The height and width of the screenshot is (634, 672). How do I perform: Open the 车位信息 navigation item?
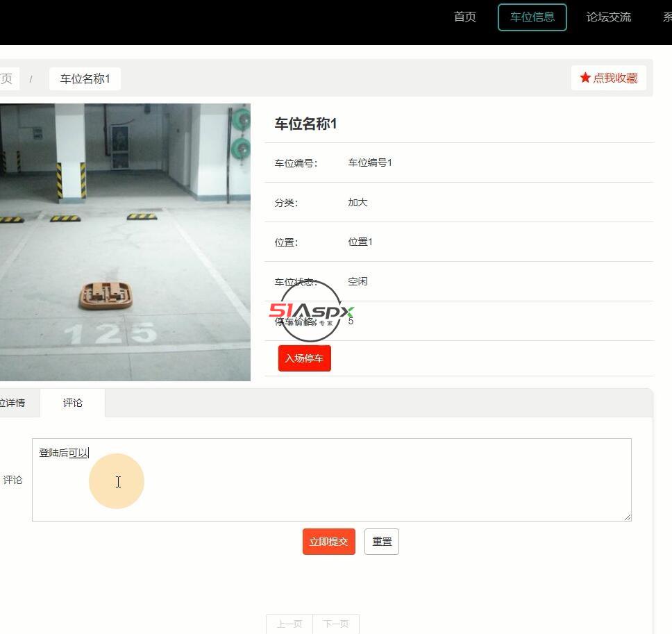(x=532, y=17)
